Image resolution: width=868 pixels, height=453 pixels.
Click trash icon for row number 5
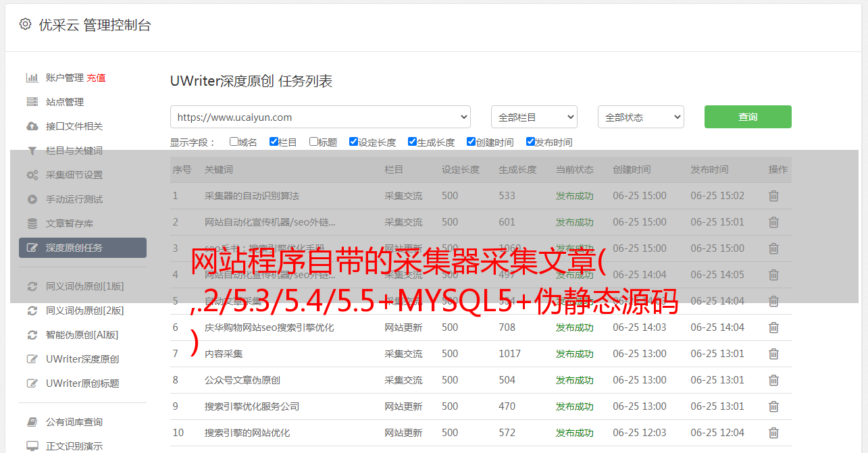pyautogui.click(x=773, y=301)
